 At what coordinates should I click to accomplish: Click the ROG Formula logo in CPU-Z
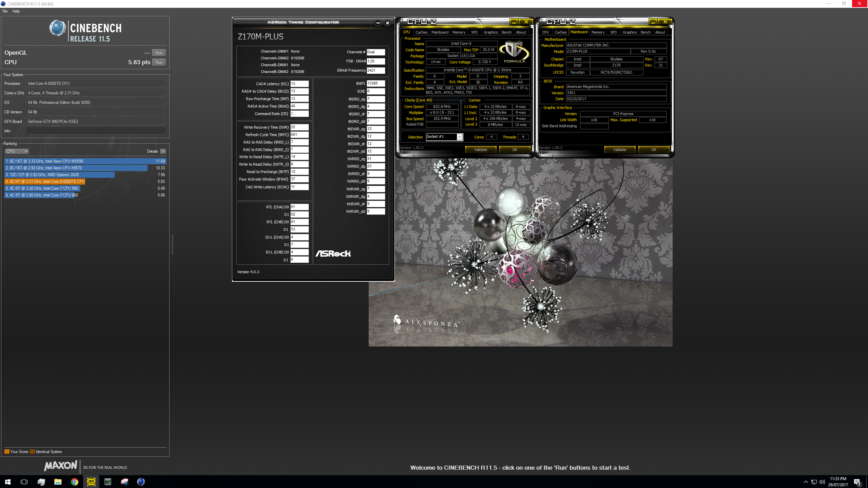point(515,52)
